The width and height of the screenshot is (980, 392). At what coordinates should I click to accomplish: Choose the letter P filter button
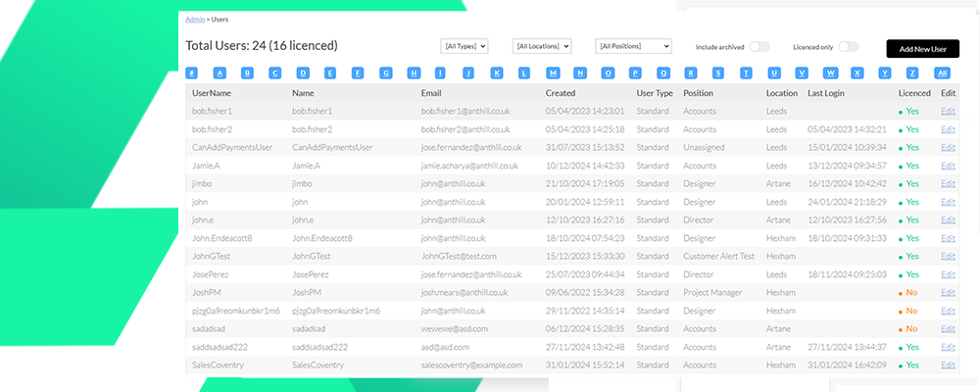pos(636,73)
